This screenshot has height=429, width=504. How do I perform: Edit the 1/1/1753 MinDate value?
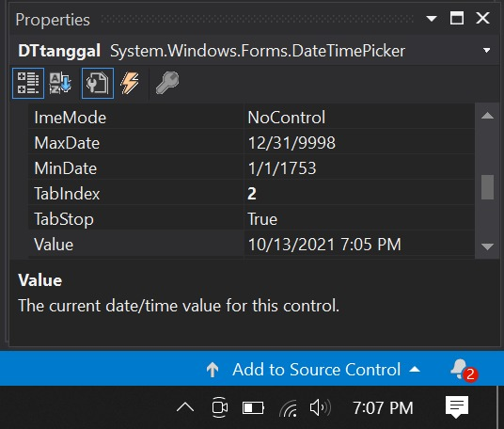pos(359,167)
